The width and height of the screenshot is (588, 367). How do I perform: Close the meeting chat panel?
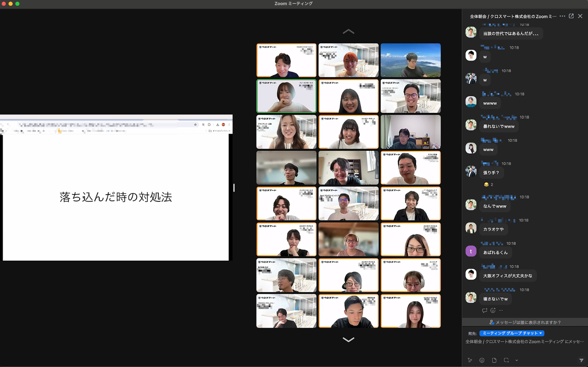[580, 16]
